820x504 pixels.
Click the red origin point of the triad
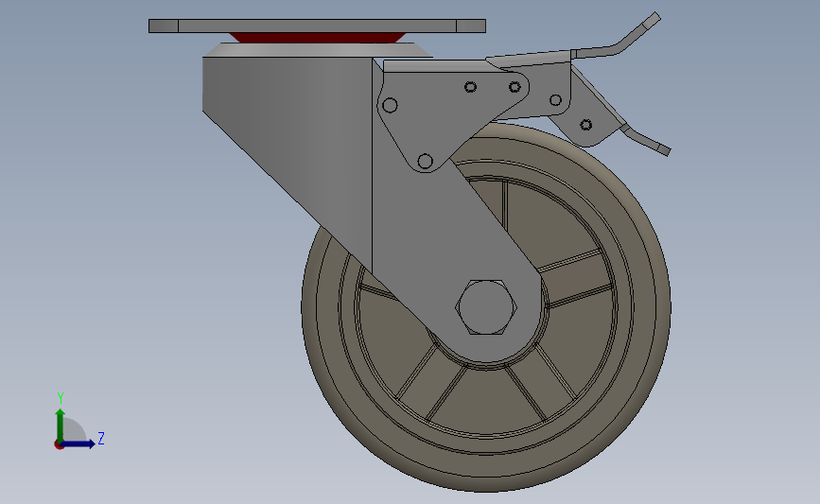tap(59, 445)
